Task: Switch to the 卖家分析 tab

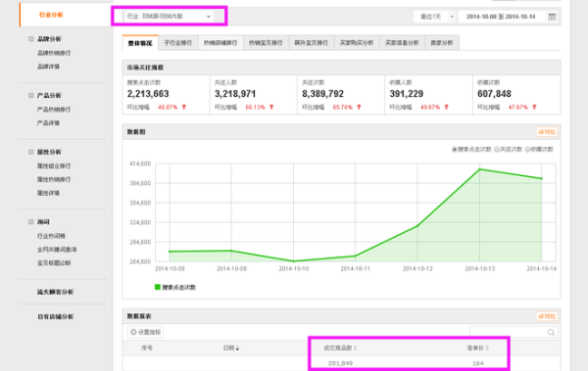Action: (x=442, y=43)
